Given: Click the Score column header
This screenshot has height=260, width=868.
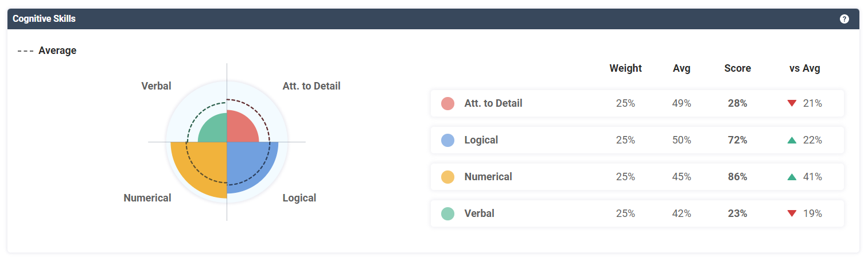Looking at the screenshot, I should (x=737, y=68).
